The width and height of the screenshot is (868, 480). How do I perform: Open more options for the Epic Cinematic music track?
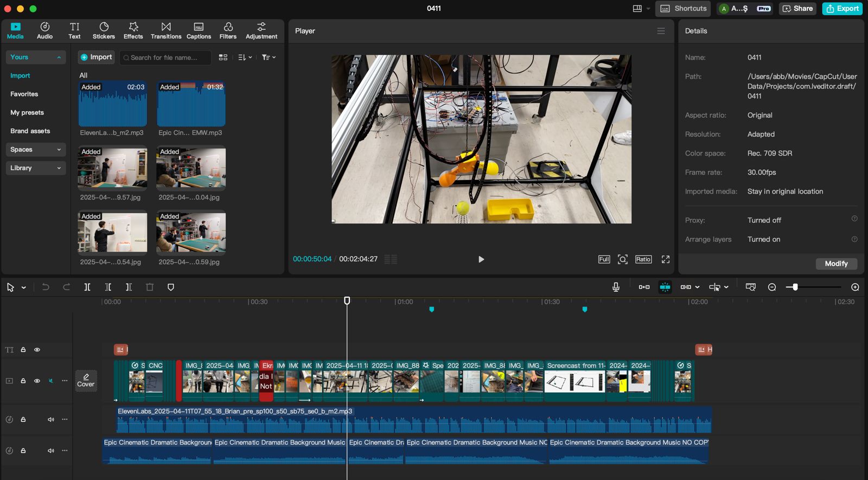tap(65, 450)
